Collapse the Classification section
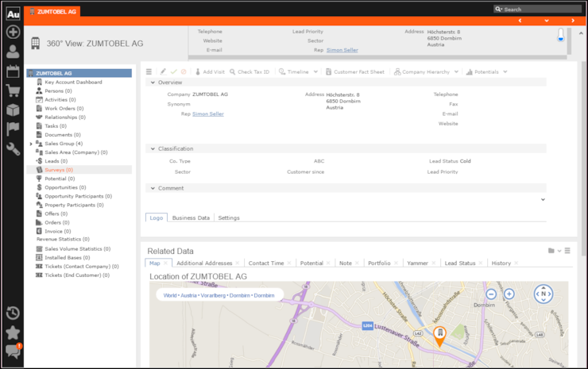 click(153, 148)
